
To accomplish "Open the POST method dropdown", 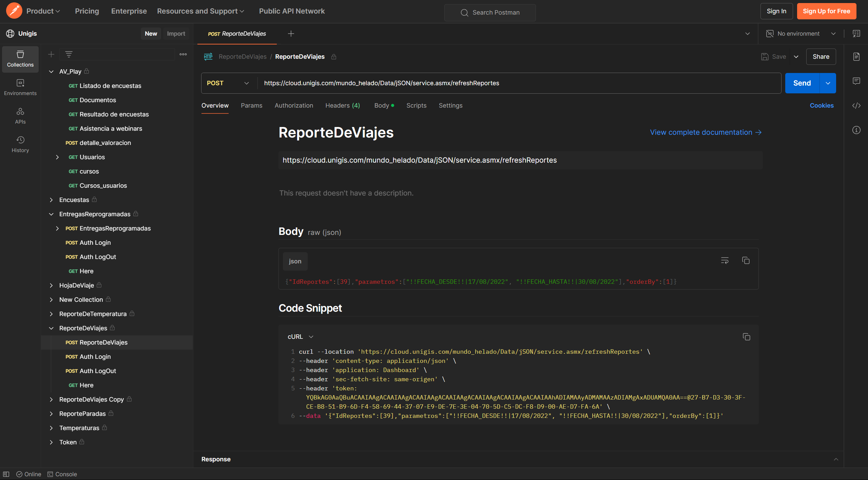I will coord(228,83).
